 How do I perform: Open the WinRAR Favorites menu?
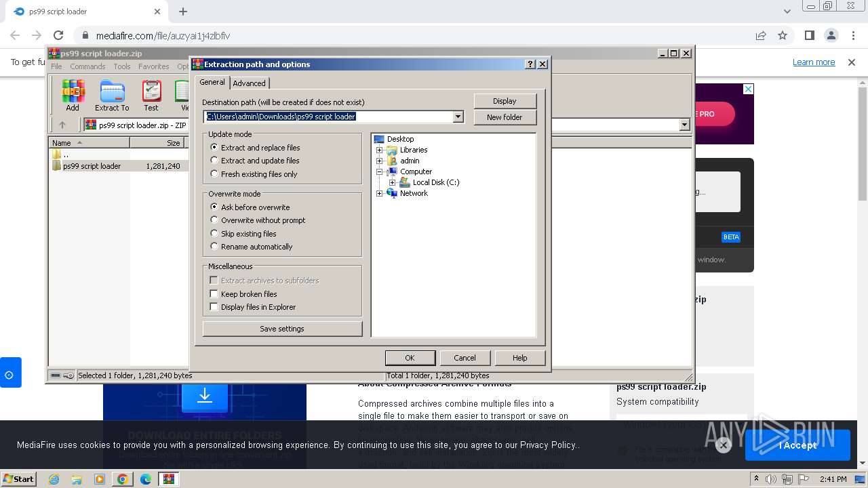pos(154,66)
